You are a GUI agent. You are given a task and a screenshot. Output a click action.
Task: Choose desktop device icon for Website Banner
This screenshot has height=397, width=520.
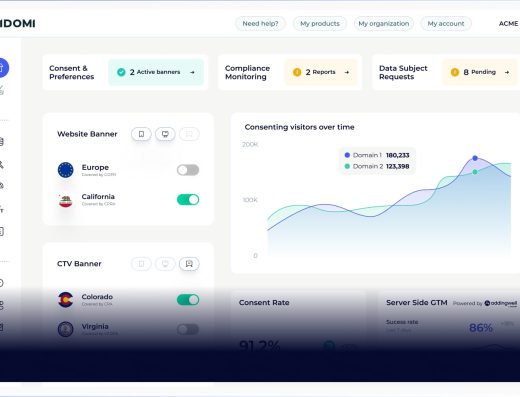[x=165, y=134]
